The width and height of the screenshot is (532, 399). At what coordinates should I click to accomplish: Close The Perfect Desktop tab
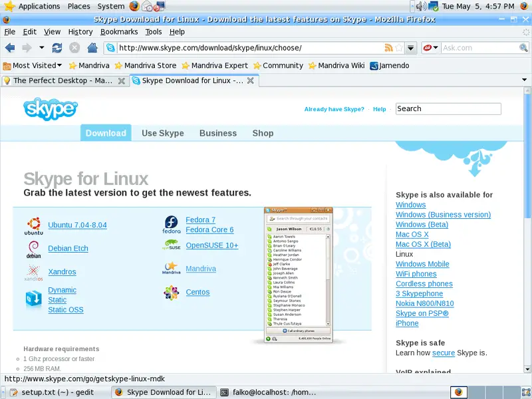click(x=122, y=80)
